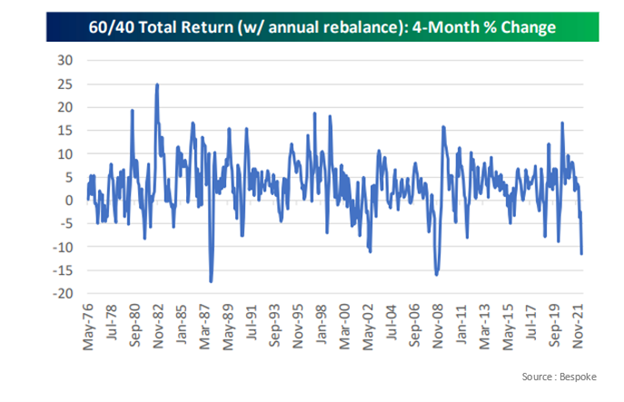This screenshot has width=624, height=402.
Task: Click the y-axis label 25
Action: [65, 84]
